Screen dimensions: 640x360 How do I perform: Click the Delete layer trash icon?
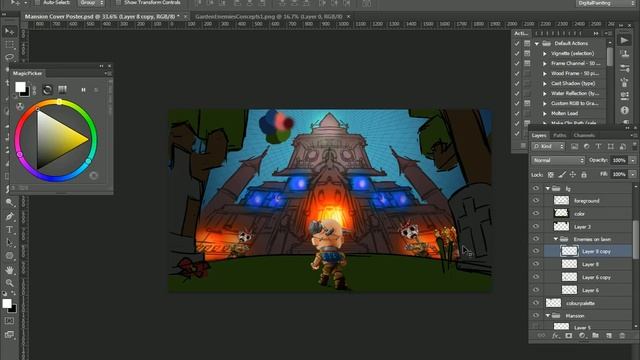pos(622,336)
